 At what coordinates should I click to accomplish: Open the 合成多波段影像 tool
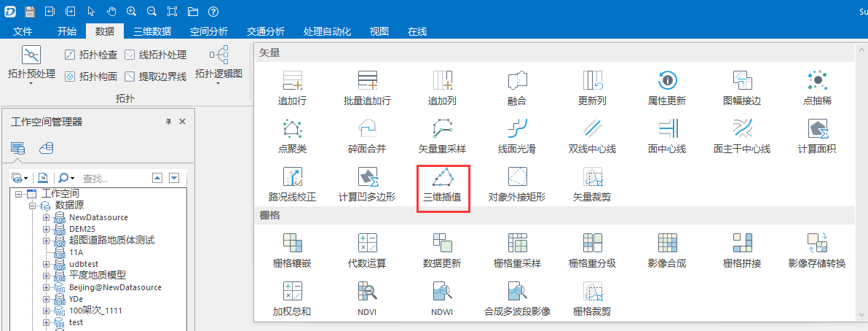click(517, 298)
